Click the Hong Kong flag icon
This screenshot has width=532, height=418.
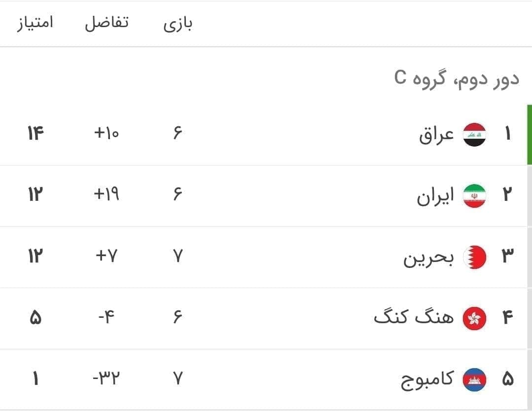[x=474, y=318]
